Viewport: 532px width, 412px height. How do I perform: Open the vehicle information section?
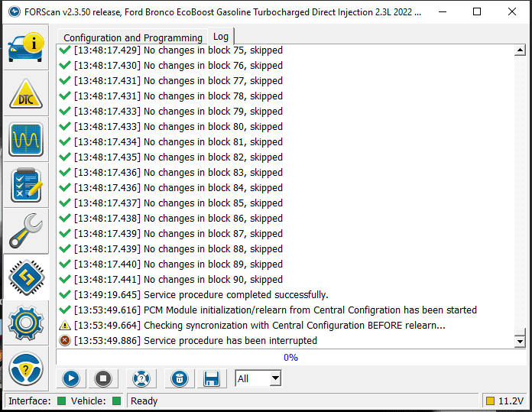[25, 48]
